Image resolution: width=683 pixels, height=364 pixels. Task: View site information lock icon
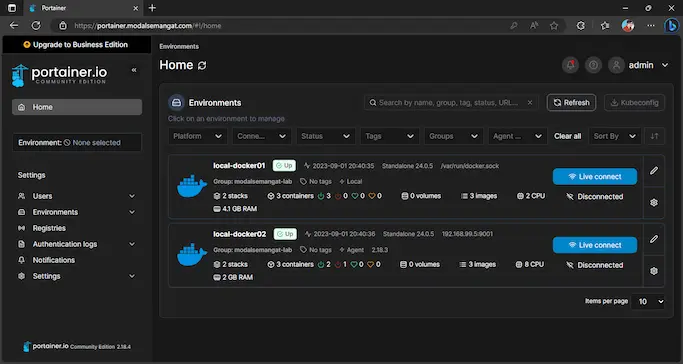tap(63, 26)
